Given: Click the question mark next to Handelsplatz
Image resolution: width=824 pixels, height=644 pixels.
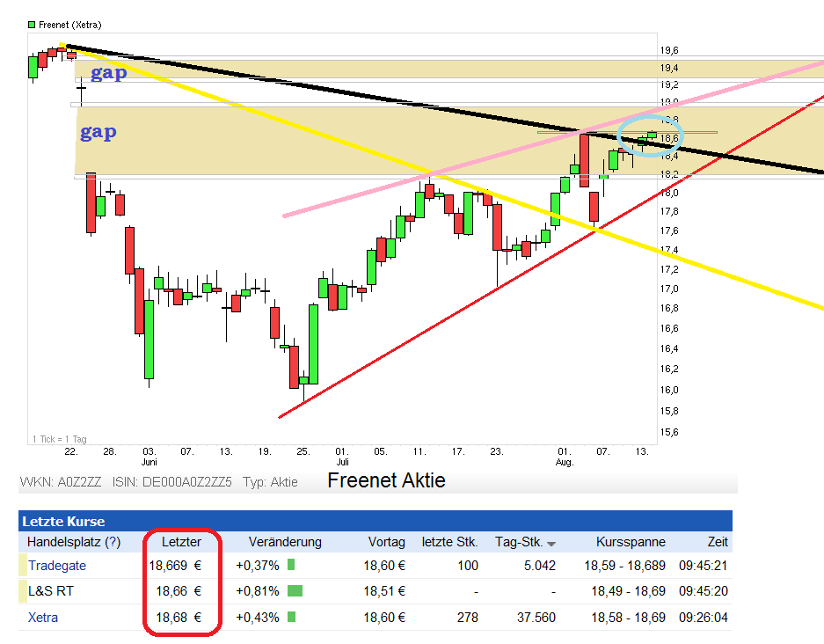Looking at the screenshot, I should point(113,542).
